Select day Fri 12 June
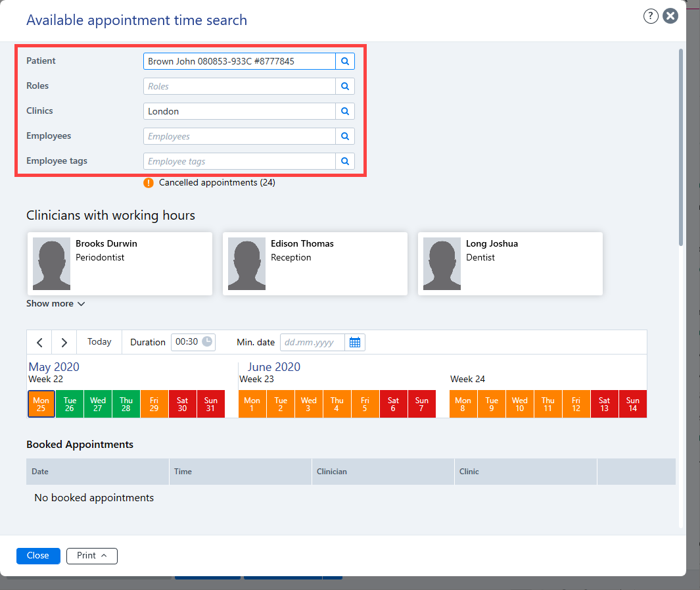The image size is (700, 590). (x=576, y=405)
